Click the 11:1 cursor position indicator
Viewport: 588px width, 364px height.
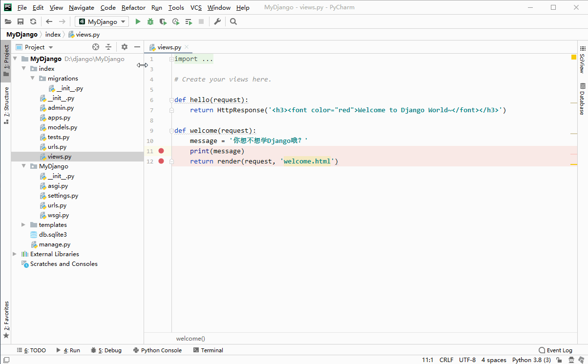(x=428, y=360)
